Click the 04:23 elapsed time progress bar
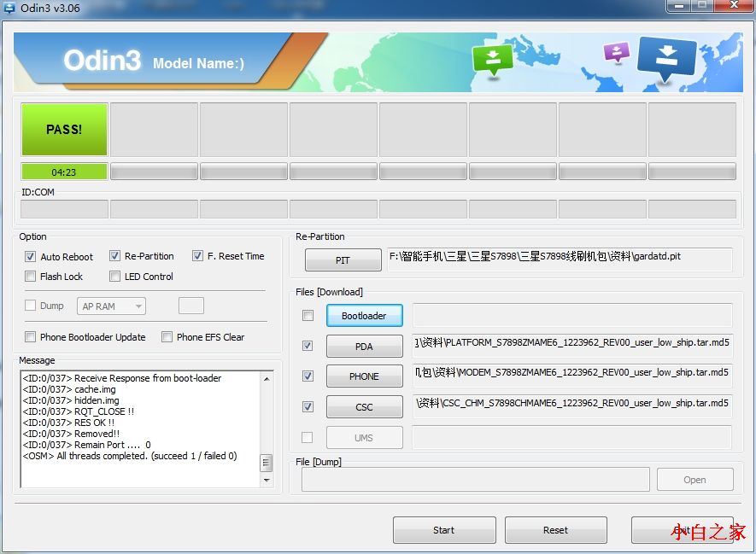 64,172
